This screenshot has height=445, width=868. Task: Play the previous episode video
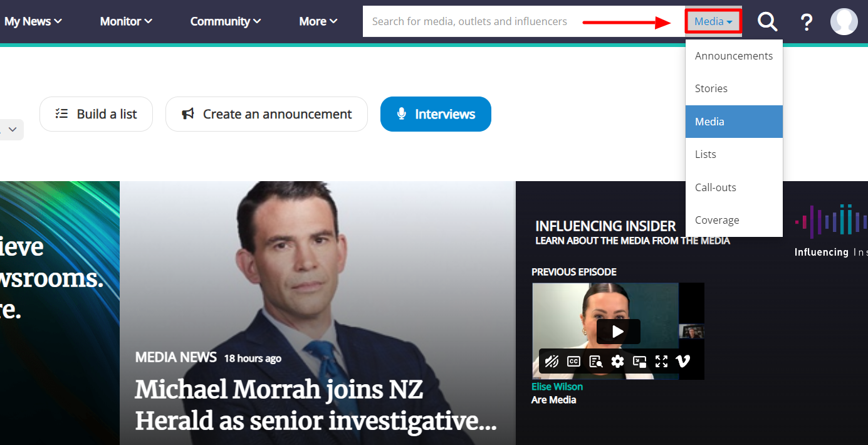click(x=618, y=332)
